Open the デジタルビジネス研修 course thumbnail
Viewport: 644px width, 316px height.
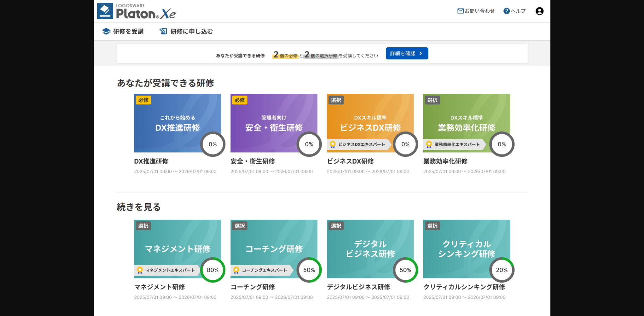tap(370, 249)
